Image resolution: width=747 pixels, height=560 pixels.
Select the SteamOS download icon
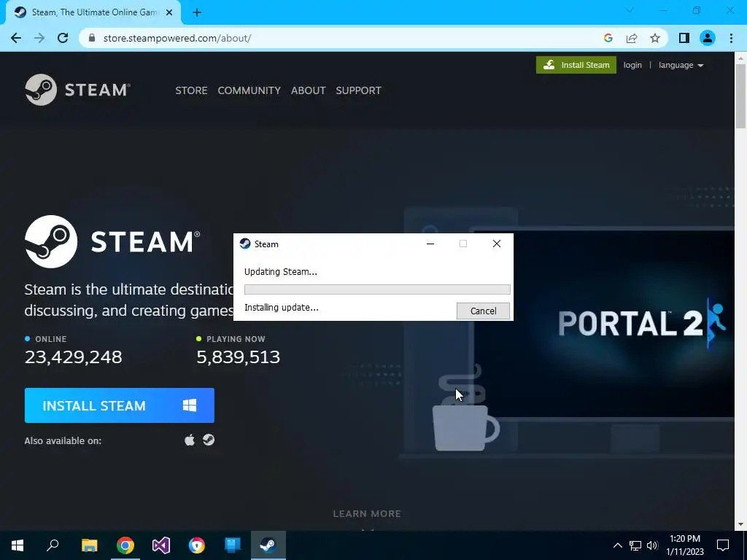pos(209,440)
